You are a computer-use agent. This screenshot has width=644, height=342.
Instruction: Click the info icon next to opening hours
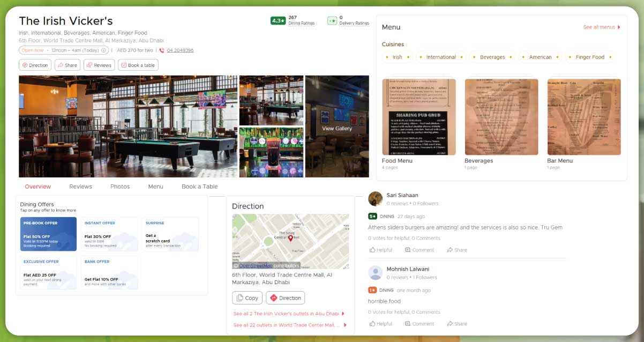coord(104,50)
